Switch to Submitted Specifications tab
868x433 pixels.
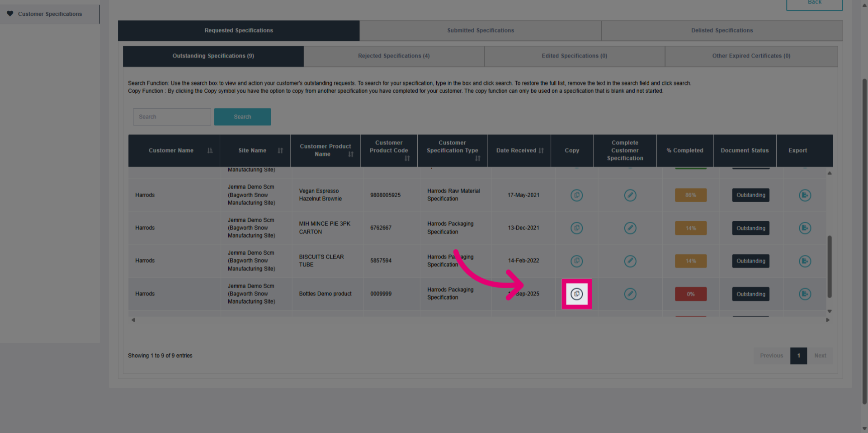pyautogui.click(x=481, y=30)
